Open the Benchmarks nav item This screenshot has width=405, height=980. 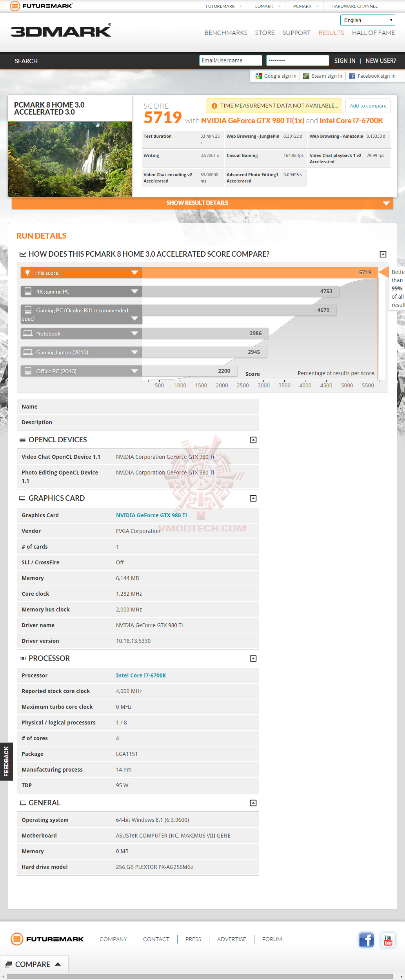click(x=226, y=33)
